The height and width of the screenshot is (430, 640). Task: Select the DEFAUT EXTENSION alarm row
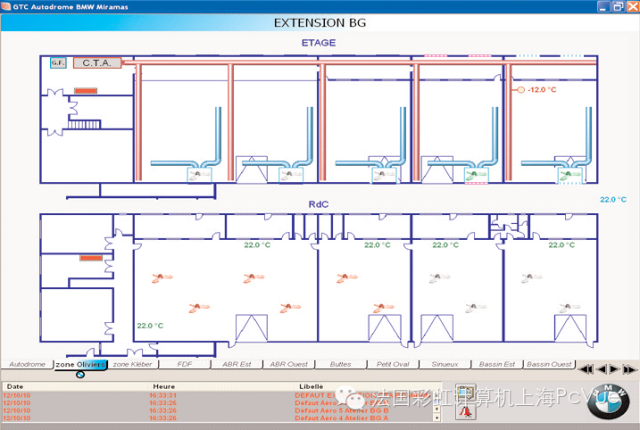click(220, 395)
